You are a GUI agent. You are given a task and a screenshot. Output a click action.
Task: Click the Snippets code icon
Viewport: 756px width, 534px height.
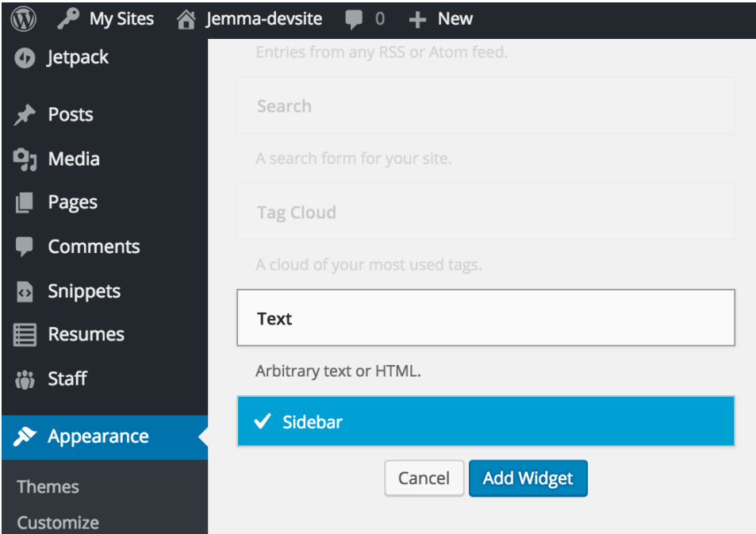tap(25, 291)
